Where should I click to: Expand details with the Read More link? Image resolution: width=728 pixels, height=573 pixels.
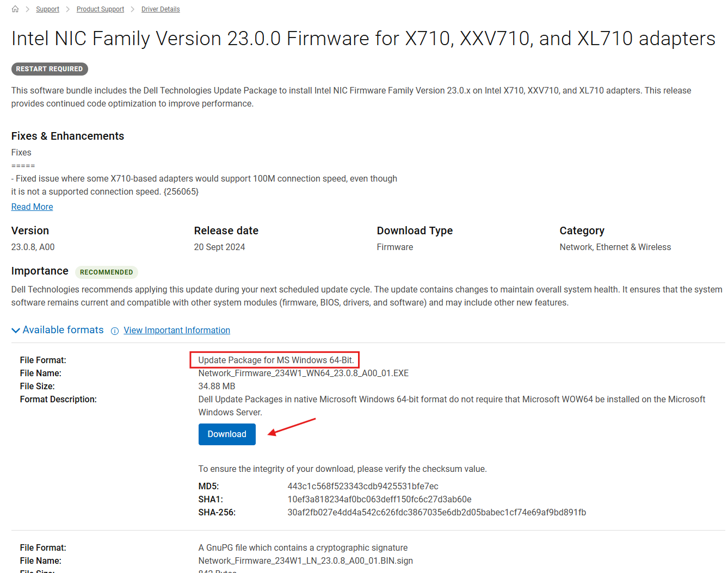point(32,207)
